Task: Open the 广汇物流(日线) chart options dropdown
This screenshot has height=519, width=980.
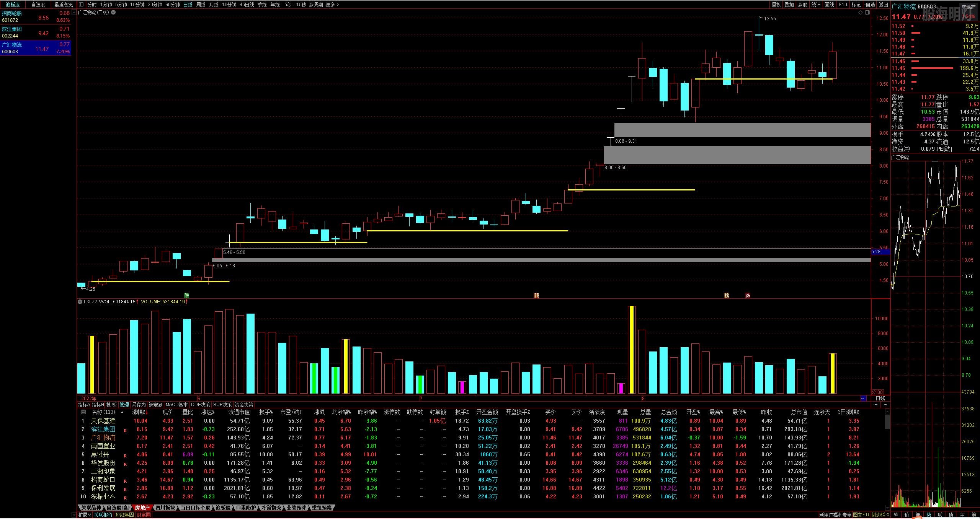Action: pyautogui.click(x=113, y=12)
